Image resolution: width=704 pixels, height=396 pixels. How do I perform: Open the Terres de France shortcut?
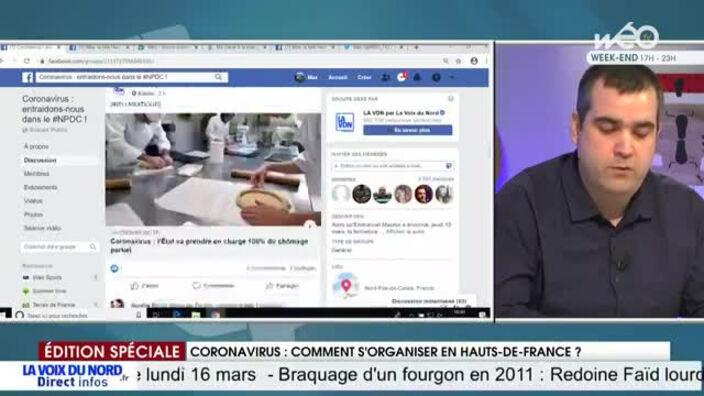coord(49,305)
